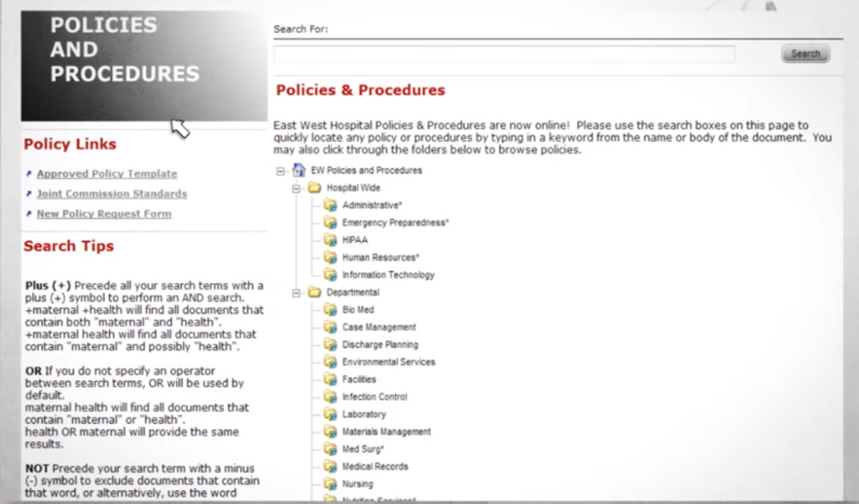Open the Joint Commission Standards link
The image size is (859, 504).
[x=112, y=194]
